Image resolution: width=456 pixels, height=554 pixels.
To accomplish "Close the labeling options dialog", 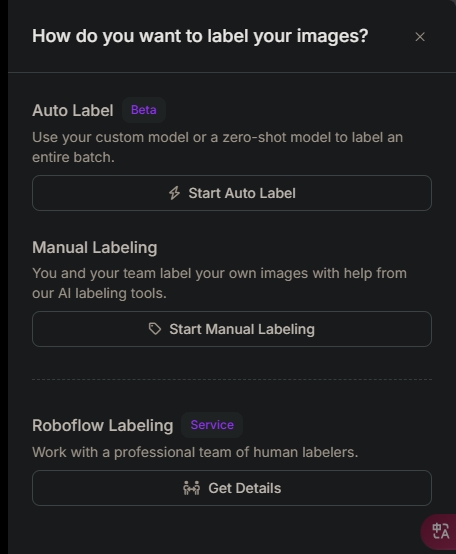I will [x=420, y=37].
